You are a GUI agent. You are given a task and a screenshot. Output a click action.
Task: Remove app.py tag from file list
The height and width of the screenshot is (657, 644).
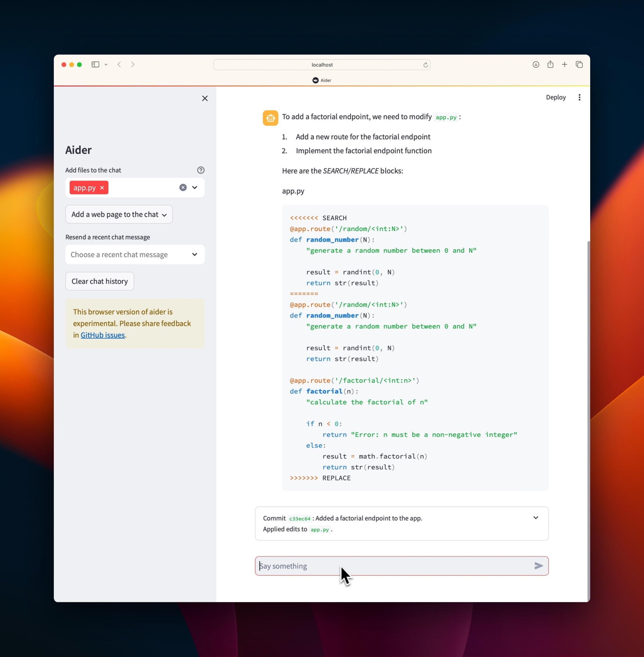point(102,188)
